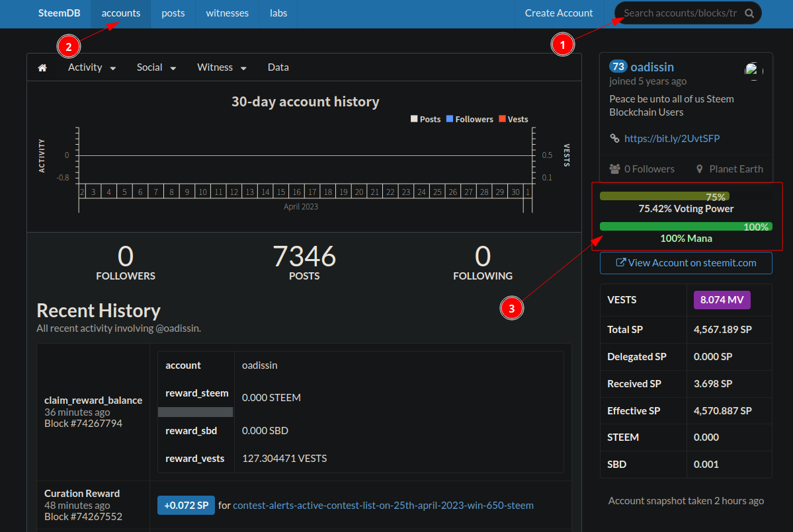Click the Recent History heading
This screenshot has height=532, width=793.
[x=99, y=310]
